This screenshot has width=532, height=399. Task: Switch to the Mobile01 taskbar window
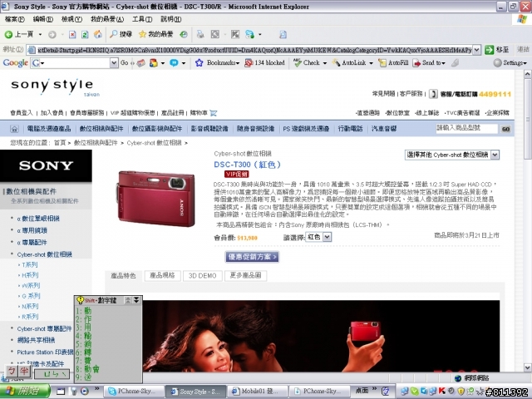coord(257,392)
